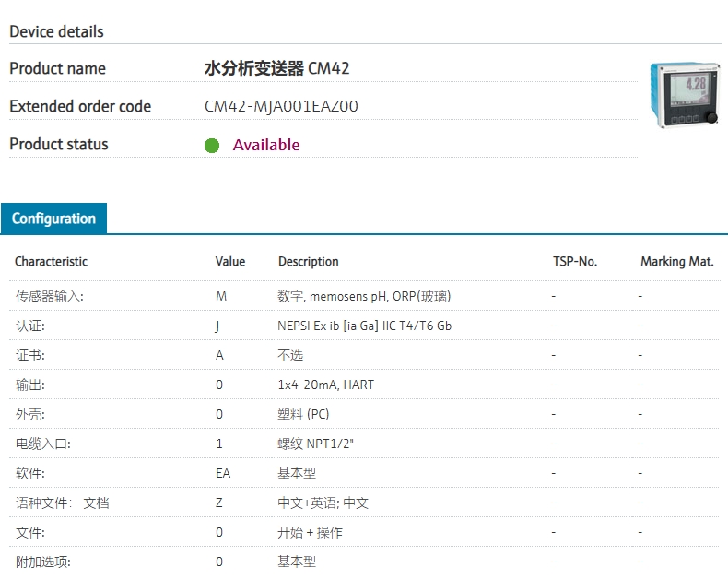Image resolution: width=728 pixels, height=580 pixels.
Task: Select the 外壳 characteristic label
Action: (x=30, y=414)
